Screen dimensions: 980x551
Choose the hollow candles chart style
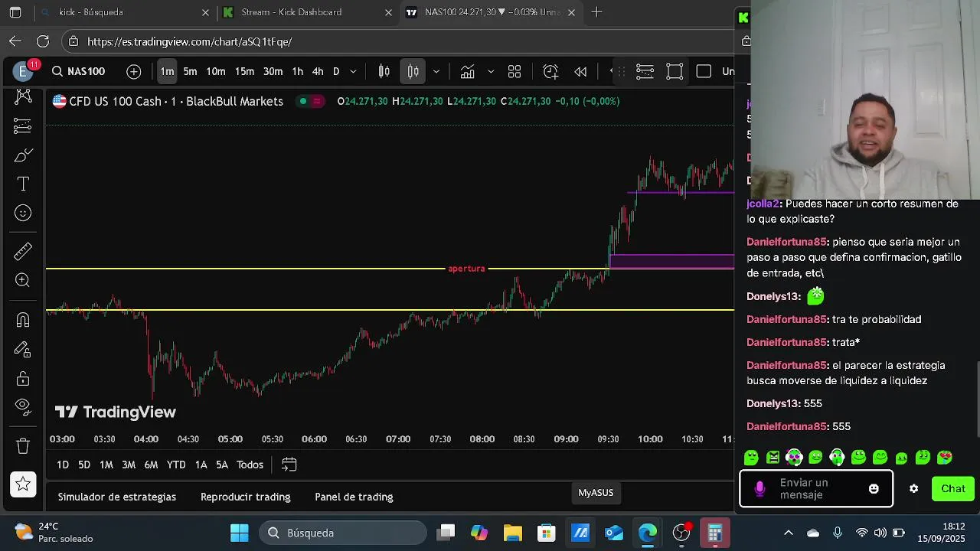[x=413, y=71]
